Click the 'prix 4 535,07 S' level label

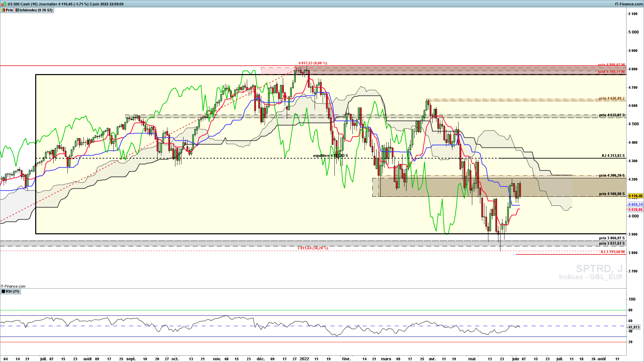click(x=612, y=115)
